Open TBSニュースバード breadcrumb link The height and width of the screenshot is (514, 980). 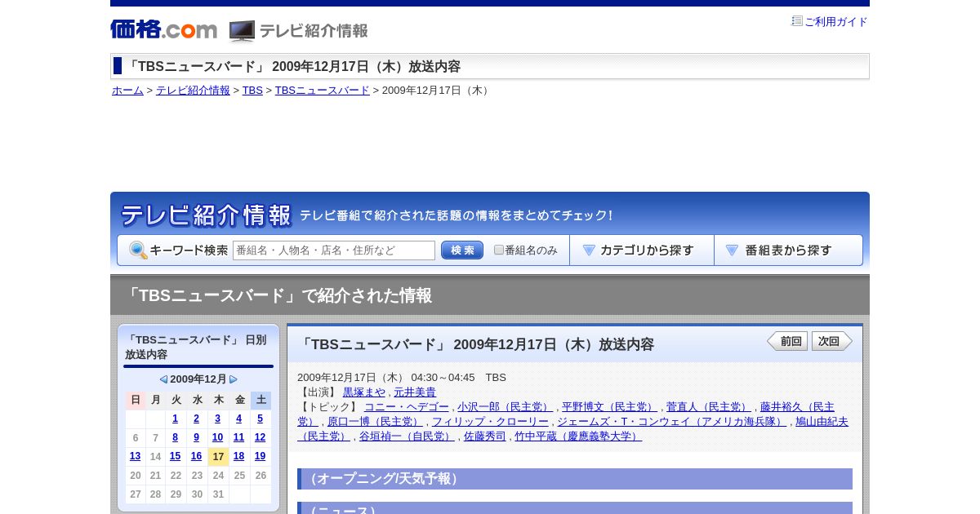323,91
